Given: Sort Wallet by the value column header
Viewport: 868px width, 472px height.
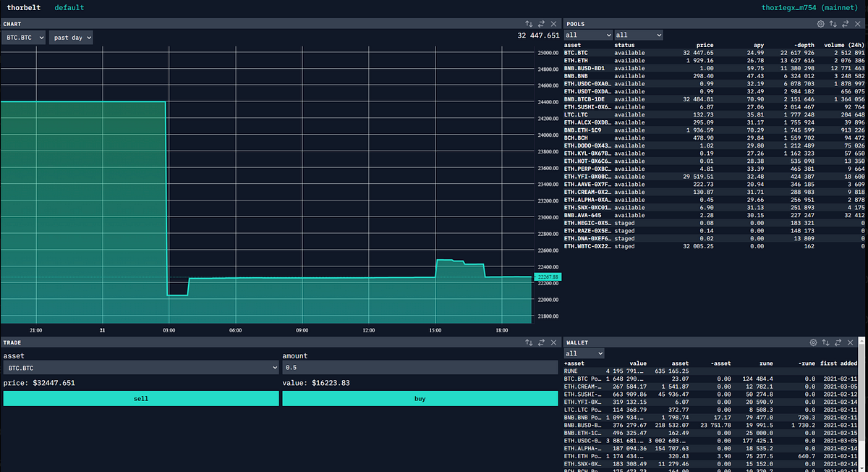Looking at the screenshot, I should tap(638, 363).
